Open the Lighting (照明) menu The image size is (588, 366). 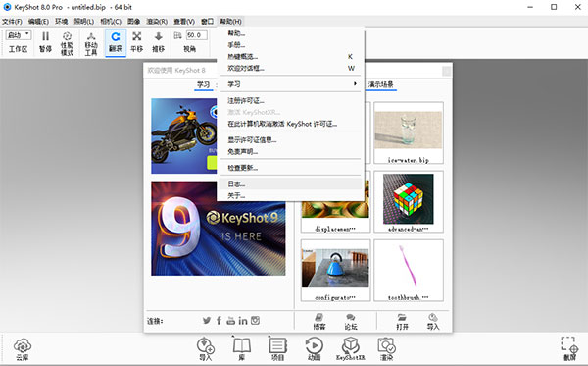pos(83,22)
